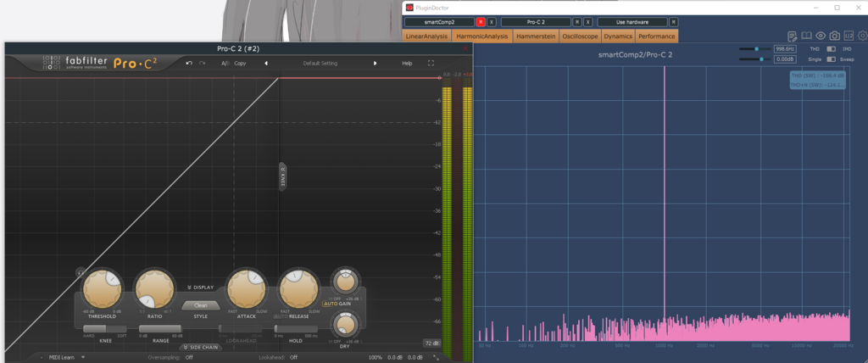This screenshot has height=363, width=868.
Task: Toggle Pro-C 2 full screen mode
Action: click(431, 63)
